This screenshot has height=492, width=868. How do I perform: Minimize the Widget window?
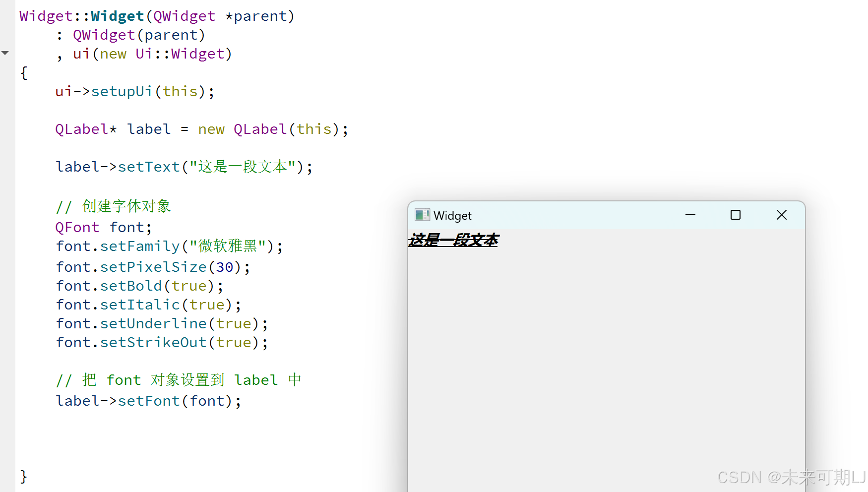coord(690,215)
